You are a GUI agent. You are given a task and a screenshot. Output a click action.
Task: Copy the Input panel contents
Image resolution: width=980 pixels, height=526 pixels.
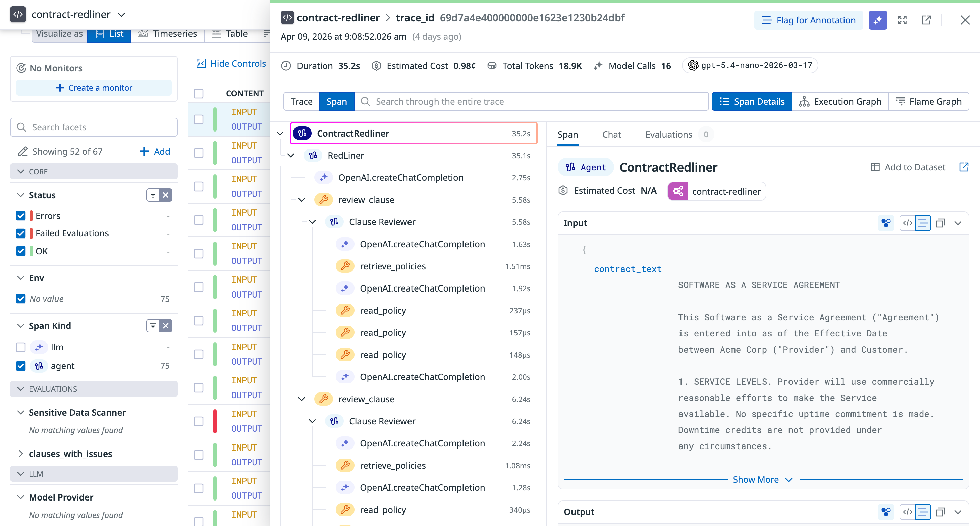940,223
